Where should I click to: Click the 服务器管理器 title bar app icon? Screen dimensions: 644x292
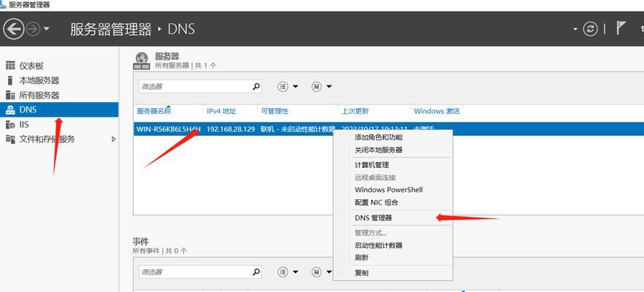point(3,4)
